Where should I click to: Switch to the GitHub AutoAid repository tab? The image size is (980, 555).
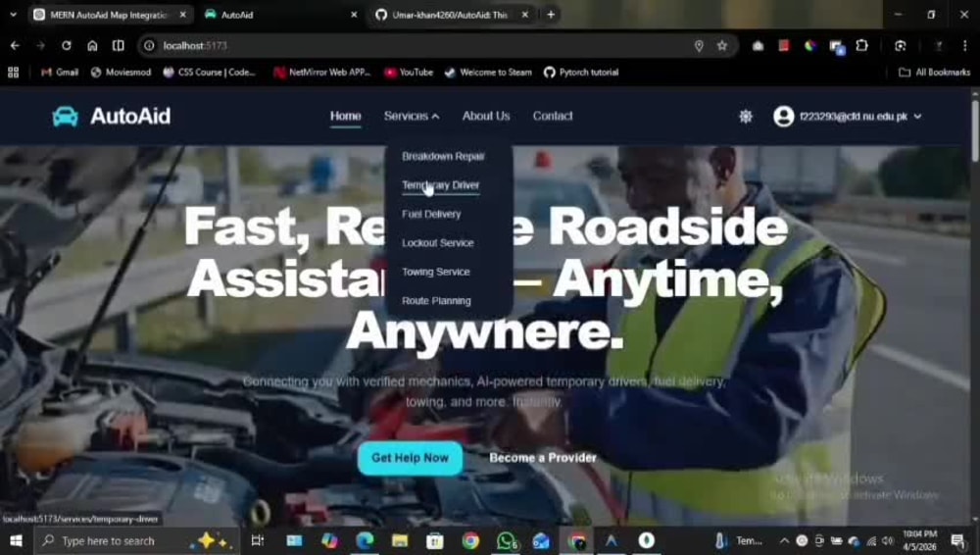[x=450, y=15]
